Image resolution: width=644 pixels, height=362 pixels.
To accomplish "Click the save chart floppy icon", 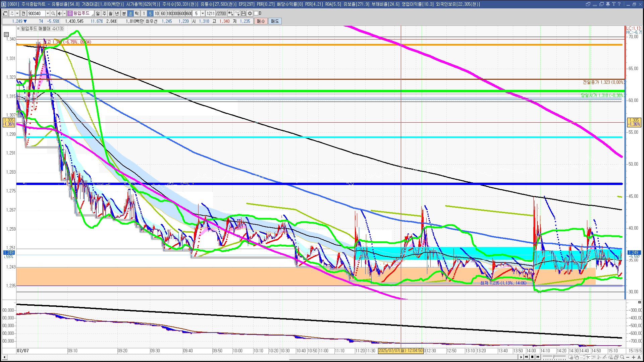I will tap(244, 13).
